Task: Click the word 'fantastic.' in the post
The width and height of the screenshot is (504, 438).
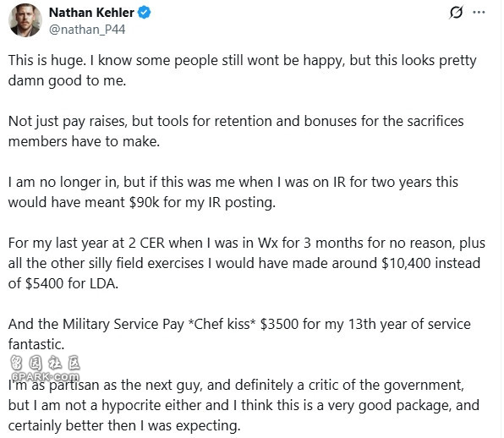Action: pyautogui.click(x=36, y=344)
